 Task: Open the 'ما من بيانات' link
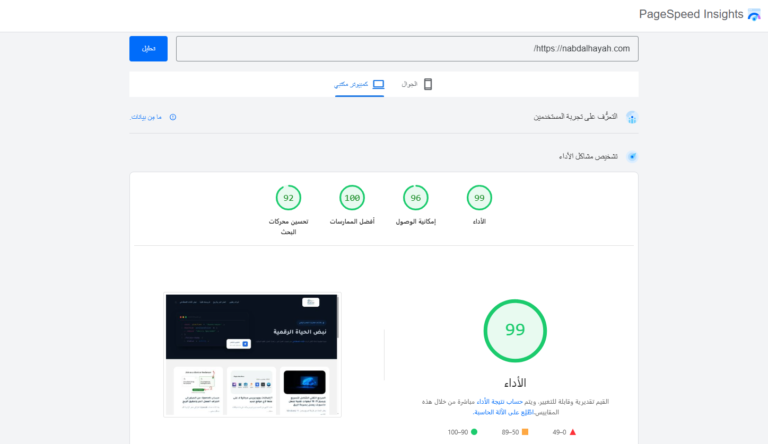145,117
